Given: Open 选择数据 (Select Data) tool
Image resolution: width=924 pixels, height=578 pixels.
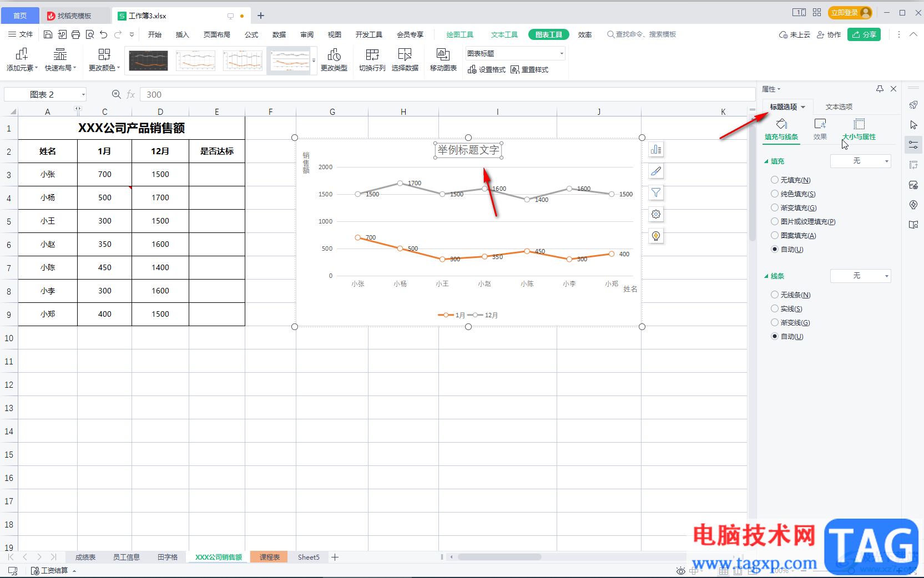Looking at the screenshot, I should [x=405, y=60].
